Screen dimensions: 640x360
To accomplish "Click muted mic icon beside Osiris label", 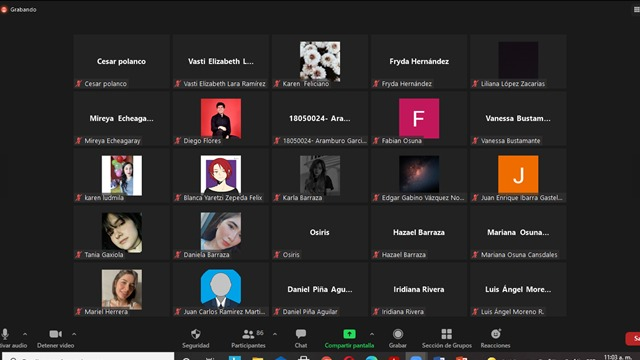I will 277,255.
